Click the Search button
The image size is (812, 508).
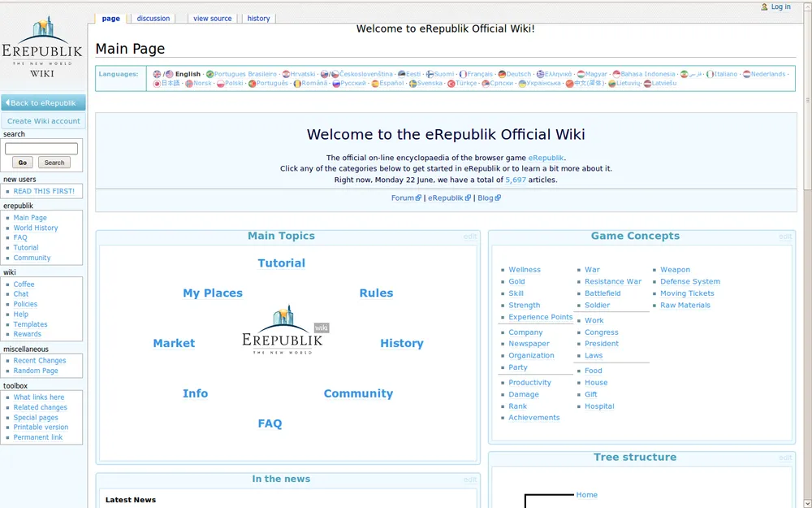click(54, 163)
